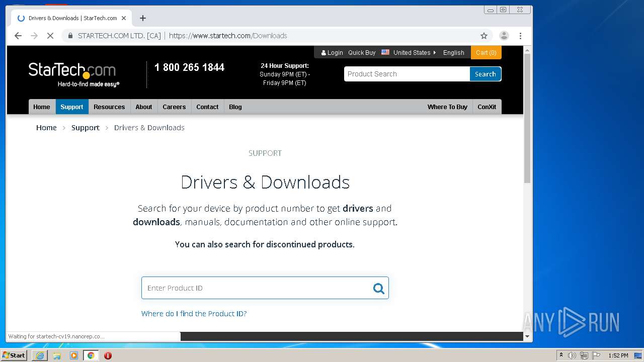Open 'Where do I find the Product ID?' link
This screenshot has height=362, width=644.
(194, 314)
